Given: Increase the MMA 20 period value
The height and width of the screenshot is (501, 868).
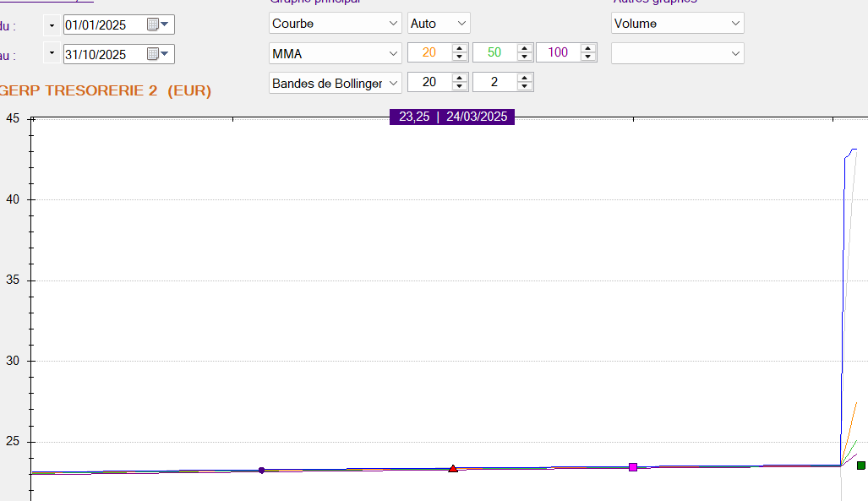Looking at the screenshot, I should coord(460,48).
